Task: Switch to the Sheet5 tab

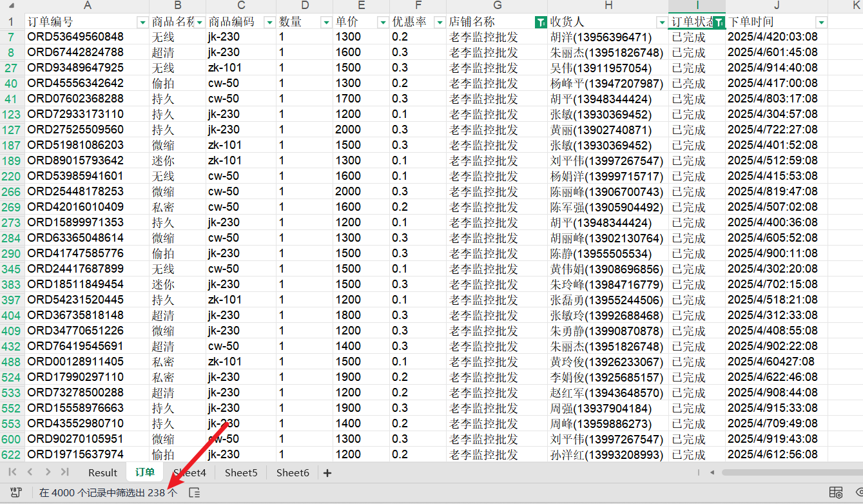Action: click(241, 473)
